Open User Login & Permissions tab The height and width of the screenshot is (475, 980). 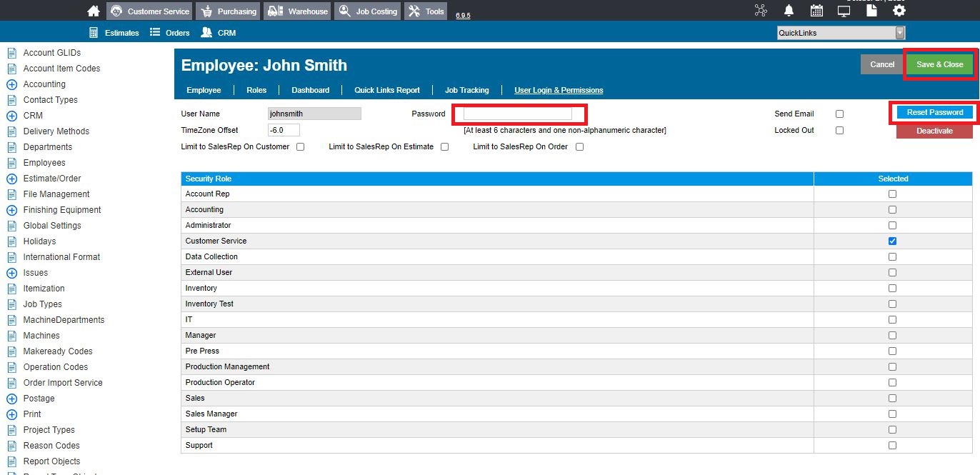559,90
